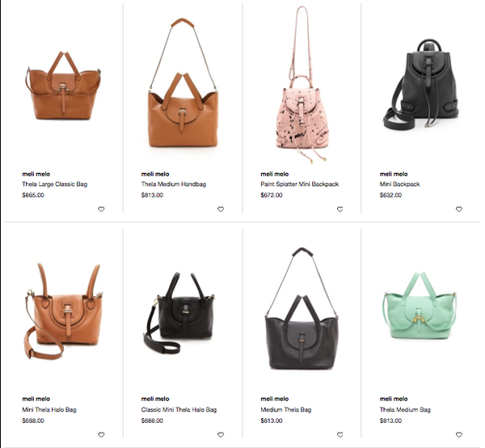Favorite the Thela Large Classic Bag heart icon
This screenshot has height=448, width=485.
coord(101,209)
